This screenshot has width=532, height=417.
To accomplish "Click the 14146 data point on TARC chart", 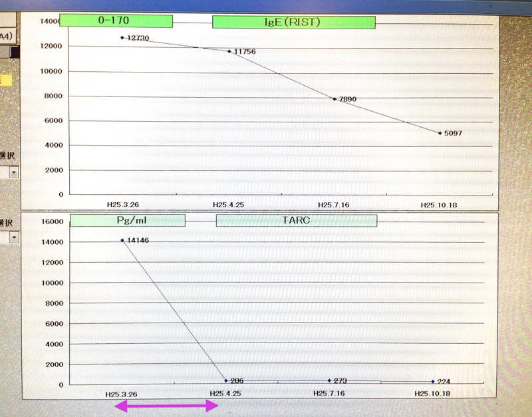I will click(122, 240).
